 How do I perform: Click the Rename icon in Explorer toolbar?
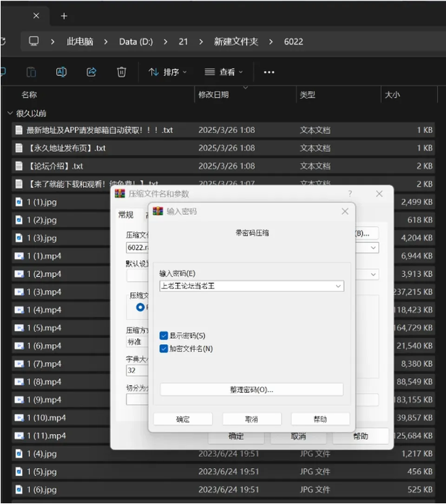point(61,72)
